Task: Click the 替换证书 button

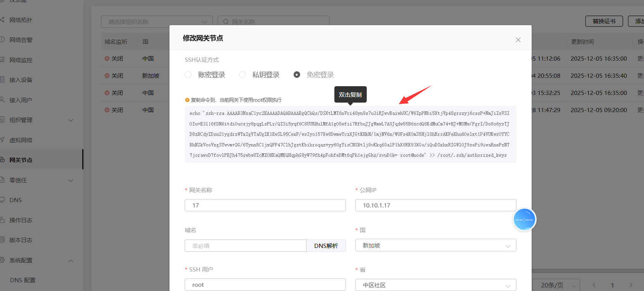Action: point(604,21)
